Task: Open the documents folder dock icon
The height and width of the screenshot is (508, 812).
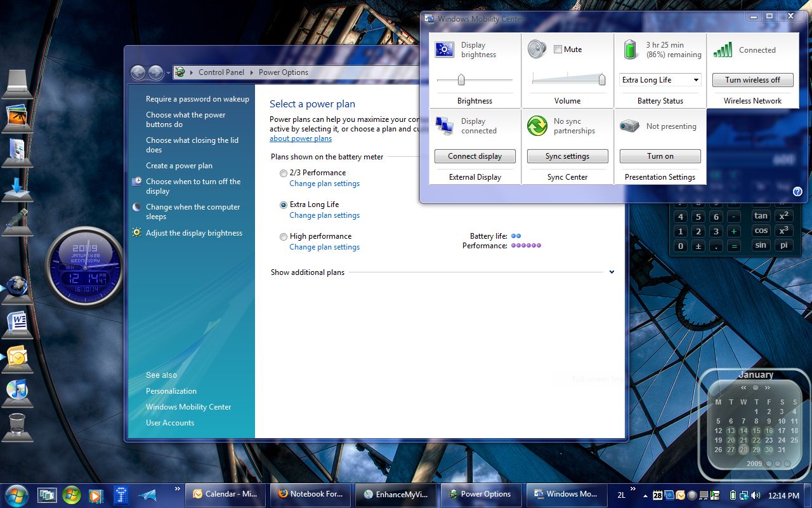Action: pos(16,151)
